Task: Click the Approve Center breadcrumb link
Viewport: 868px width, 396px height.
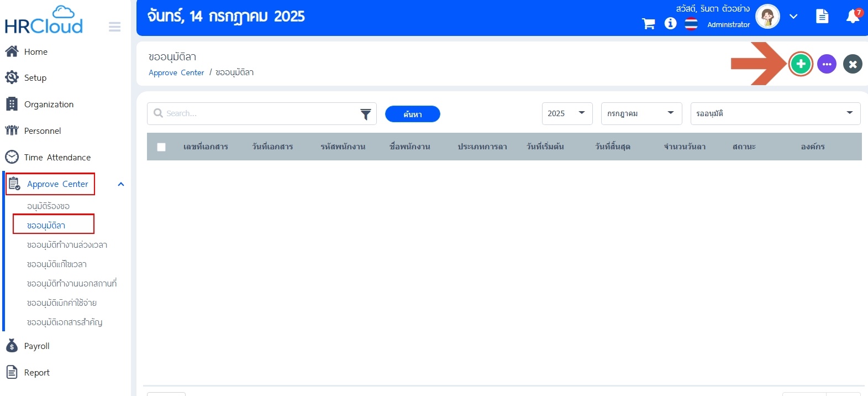Action: 176,72
